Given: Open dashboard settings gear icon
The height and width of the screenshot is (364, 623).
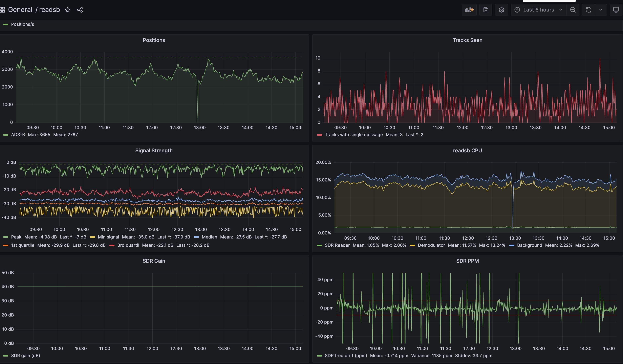Looking at the screenshot, I should pyautogui.click(x=501, y=10).
